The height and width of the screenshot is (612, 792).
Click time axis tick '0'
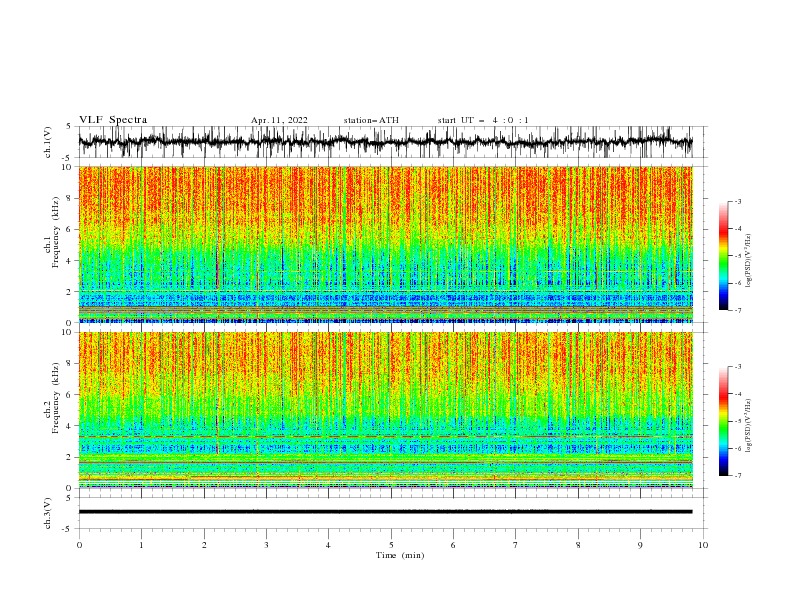point(79,545)
